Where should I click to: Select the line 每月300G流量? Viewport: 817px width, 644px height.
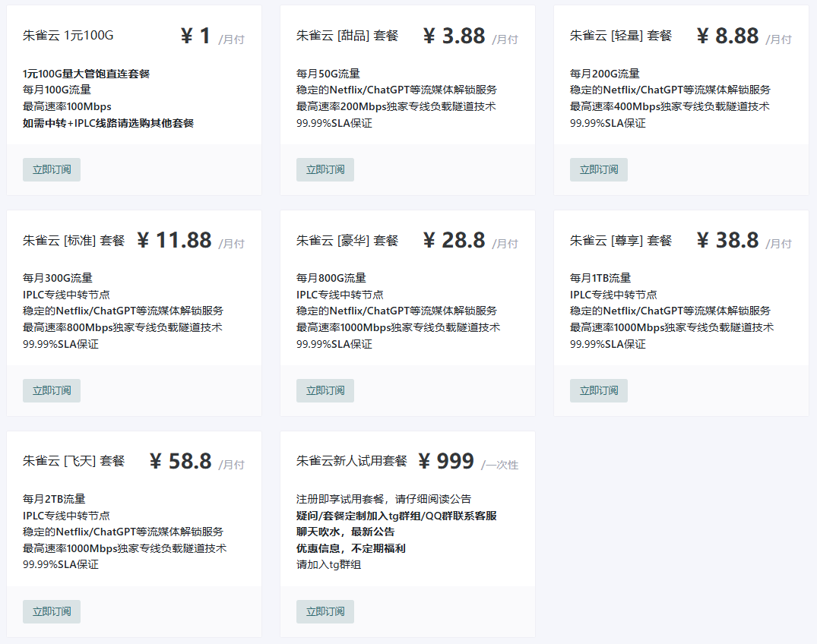58,278
